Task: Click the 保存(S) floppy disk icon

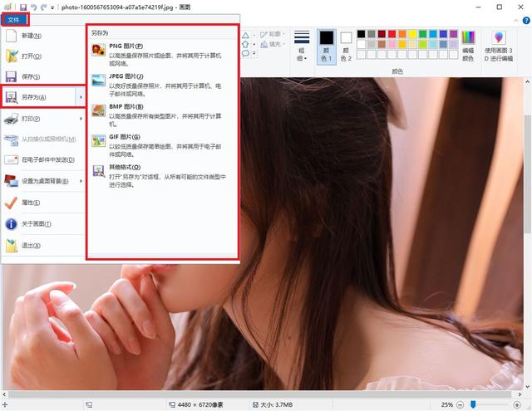Action: click(11, 76)
